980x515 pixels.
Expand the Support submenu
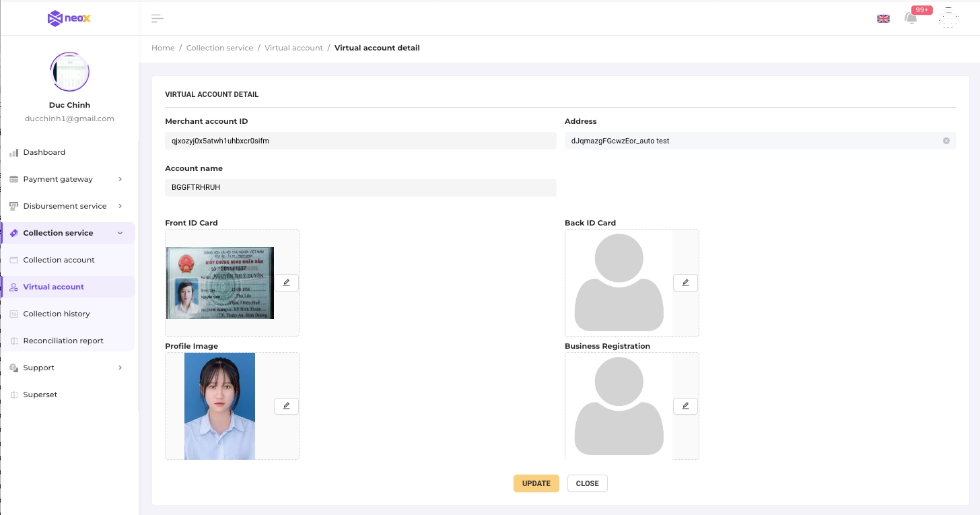[x=67, y=368]
